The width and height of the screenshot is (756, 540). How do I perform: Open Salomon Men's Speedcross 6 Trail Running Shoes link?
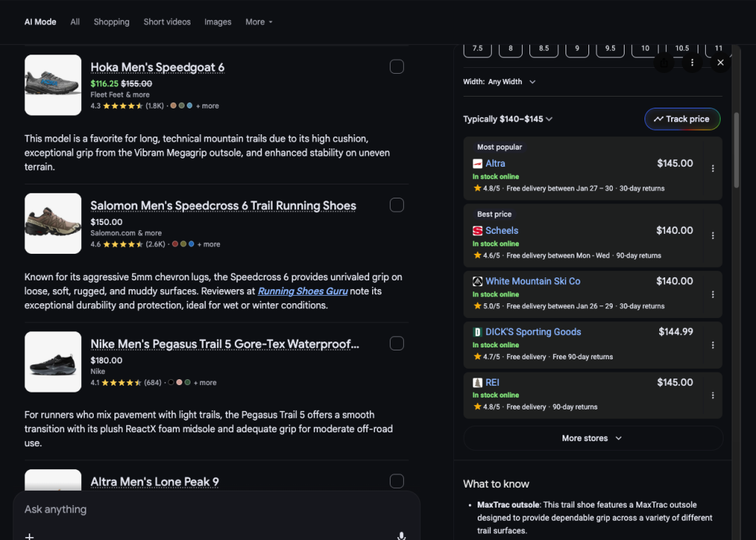[223, 206]
